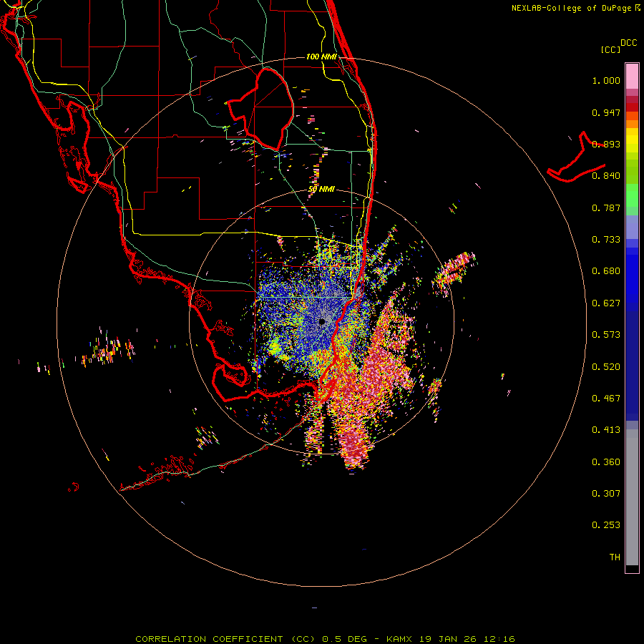644x644 pixels.
Task: Click the Lake Okeechobee red outline
Action: 260,109
